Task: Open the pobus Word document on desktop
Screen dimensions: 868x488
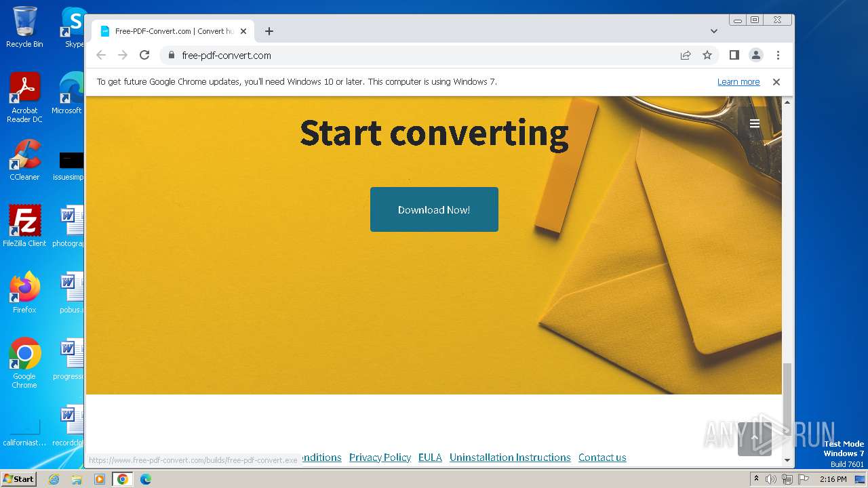Action: 71,293
